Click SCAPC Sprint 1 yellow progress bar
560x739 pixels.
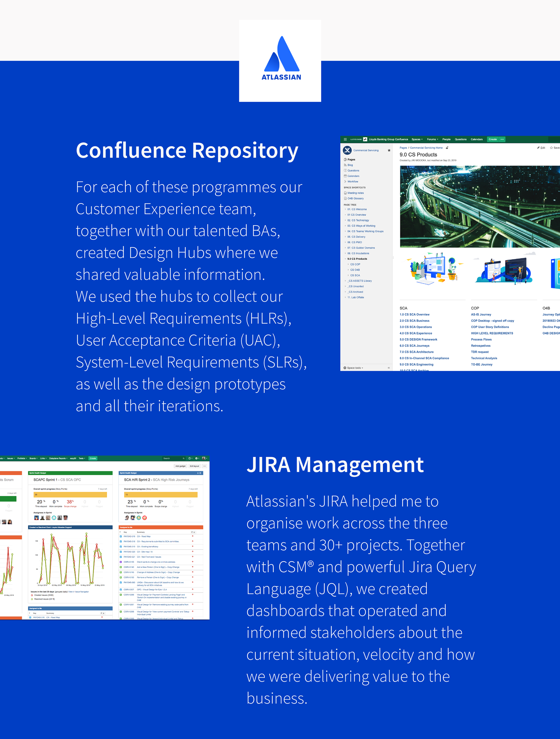[70, 494]
